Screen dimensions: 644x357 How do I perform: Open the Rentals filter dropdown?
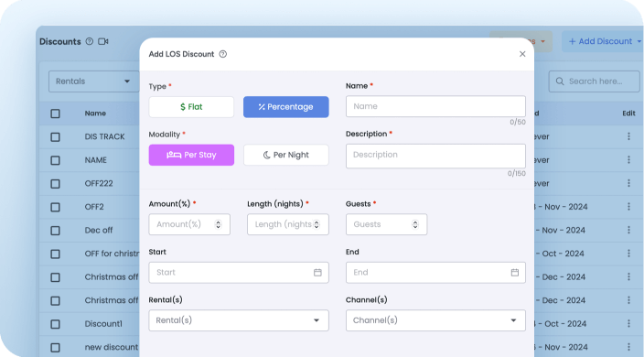pos(93,81)
